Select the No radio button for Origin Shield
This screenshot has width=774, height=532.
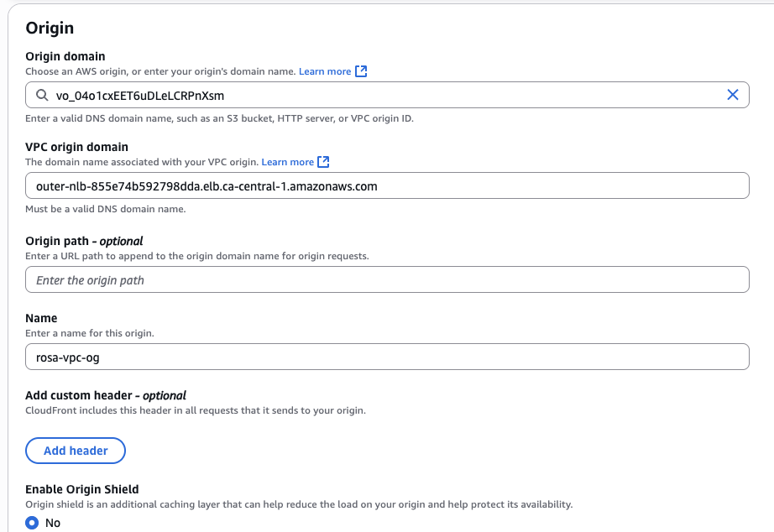(x=32, y=523)
